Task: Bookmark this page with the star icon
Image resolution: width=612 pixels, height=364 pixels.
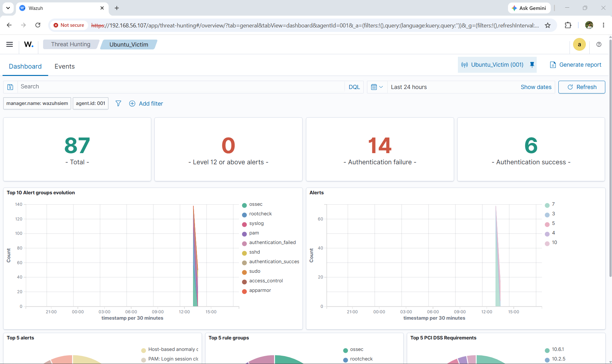Action: [x=548, y=25]
